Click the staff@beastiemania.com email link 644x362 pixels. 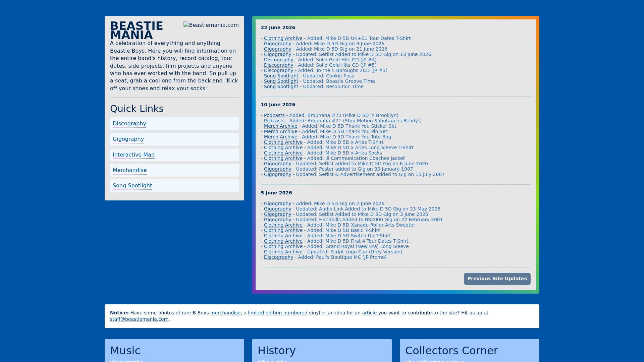pyautogui.click(x=139, y=319)
